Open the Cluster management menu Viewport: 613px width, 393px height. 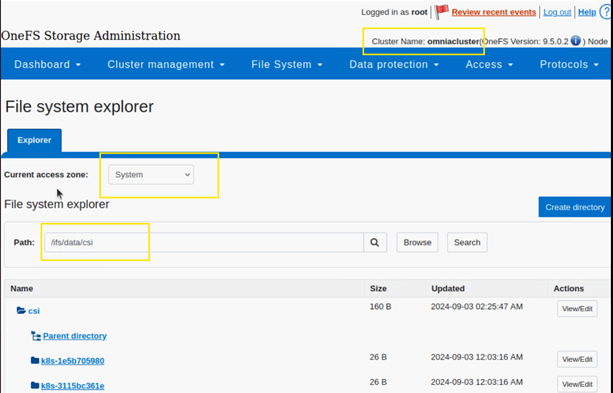click(x=166, y=65)
